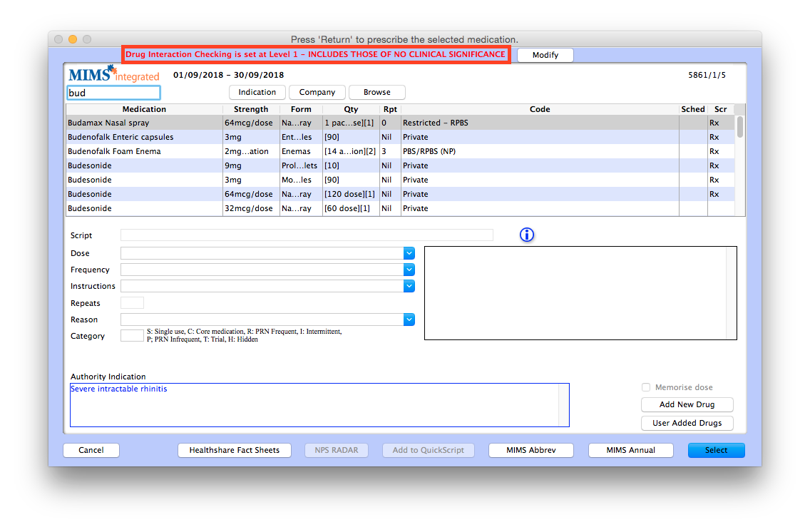Cancel the prescribing dialog

pyautogui.click(x=91, y=450)
